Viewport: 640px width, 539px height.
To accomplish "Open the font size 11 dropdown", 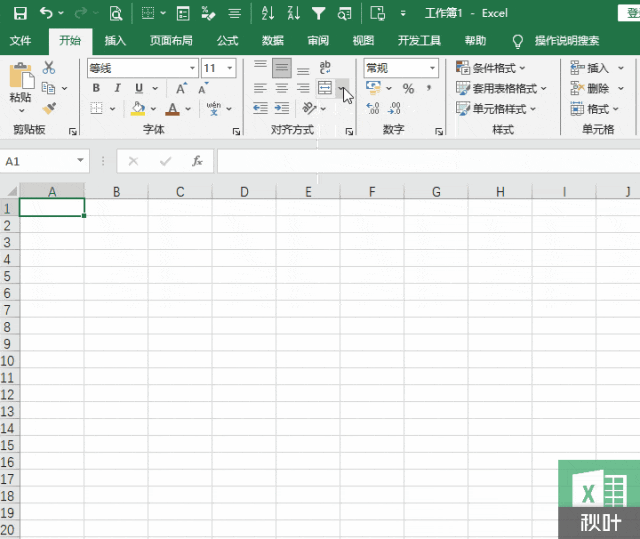I will tap(230, 68).
